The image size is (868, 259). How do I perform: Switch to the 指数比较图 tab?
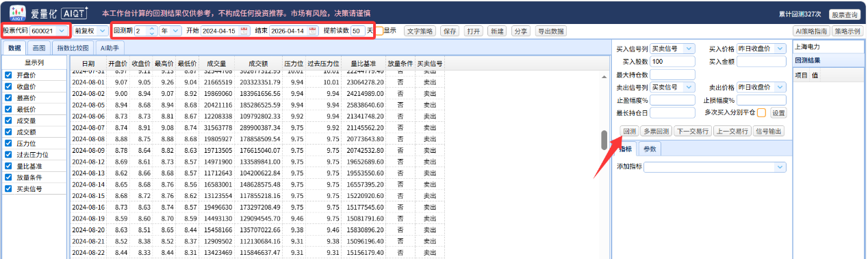pyautogui.click(x=73, y=48)
